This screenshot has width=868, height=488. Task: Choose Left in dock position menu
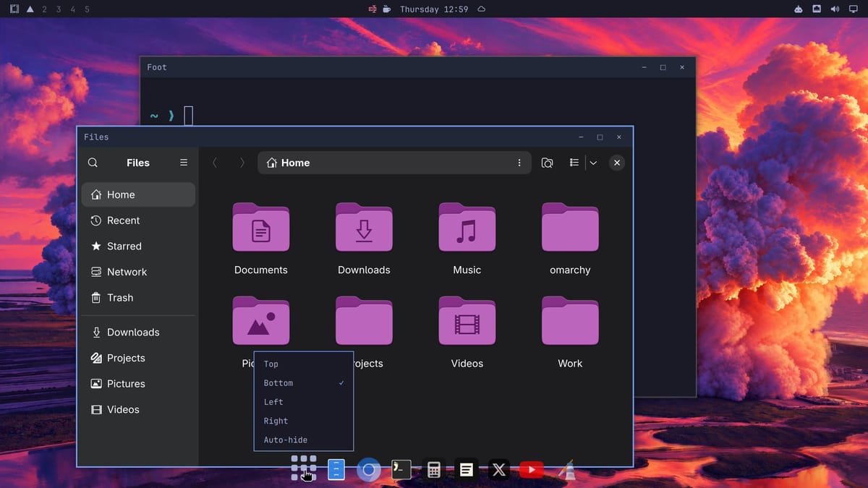click(x=304, y=402)
